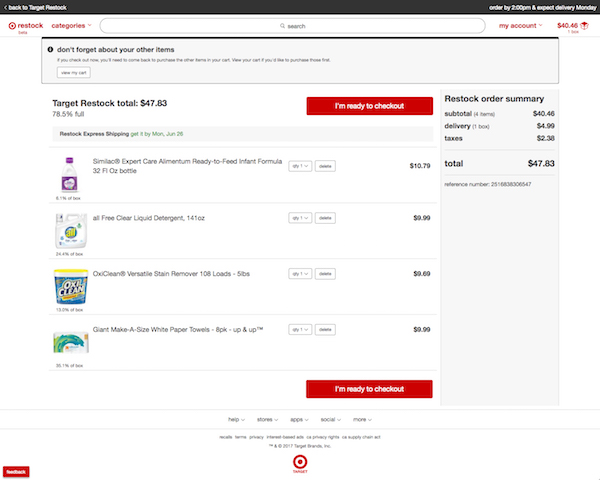The width and height of the screenshot is (600, 480).
Task: Open Giant Make-A-Size White Paper Towels title
Action: point(178,330)
